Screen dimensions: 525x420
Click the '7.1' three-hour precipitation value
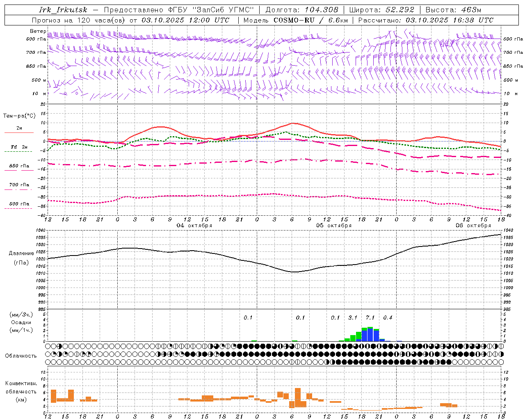click(370, 317)
